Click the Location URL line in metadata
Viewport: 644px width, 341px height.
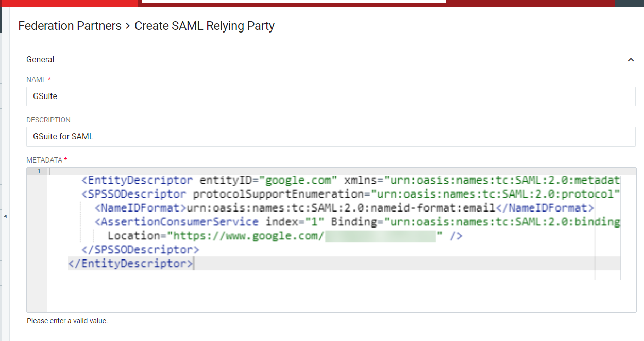285,236
